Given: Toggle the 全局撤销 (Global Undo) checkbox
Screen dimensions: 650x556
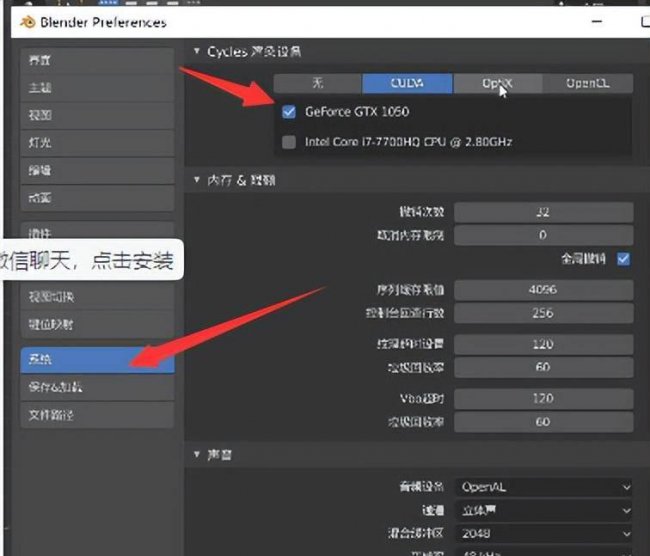Looking at the screenshot, I should [623, 259].
